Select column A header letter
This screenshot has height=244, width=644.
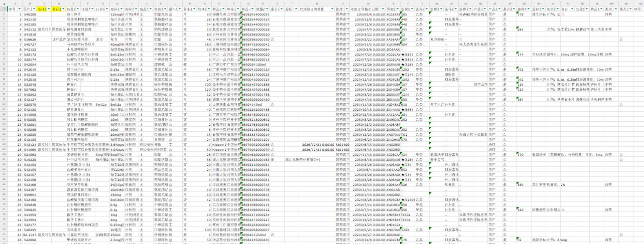point(15,4)
